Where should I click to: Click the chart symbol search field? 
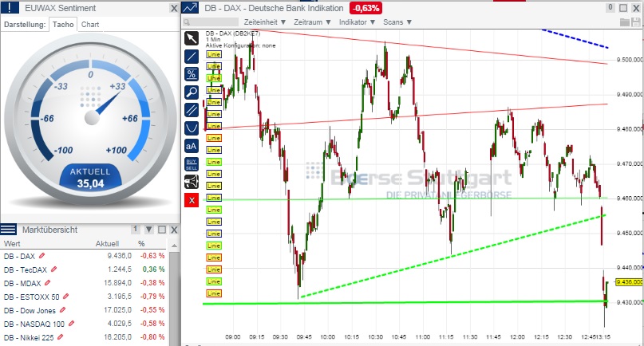[x=211, y=22]
